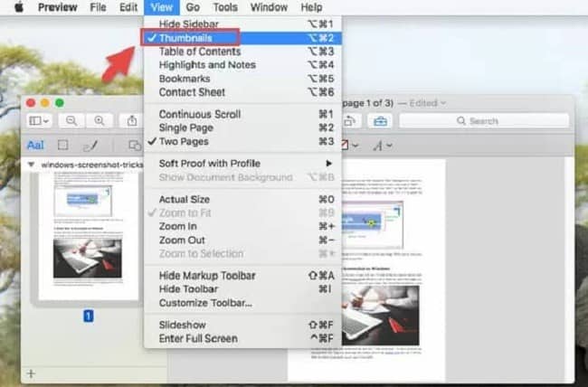Select the Text Selection tool (AaI)

35,145
